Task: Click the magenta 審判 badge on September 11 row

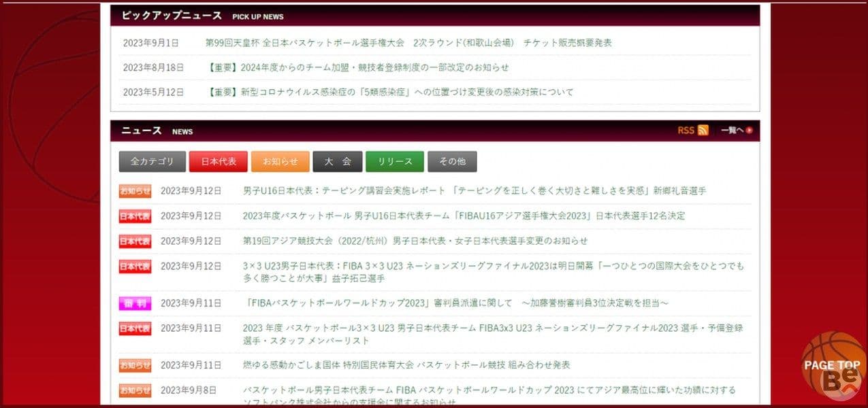Action: click(x=135, y=303)
